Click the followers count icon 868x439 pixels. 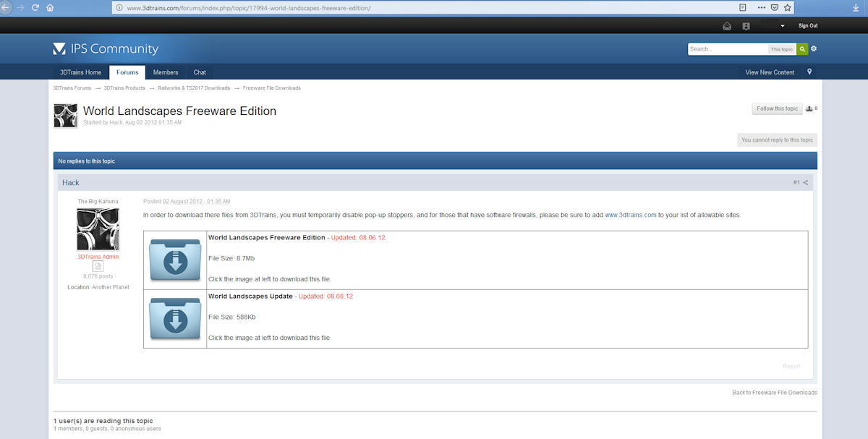pyautogui.click(x=811, y=108)
